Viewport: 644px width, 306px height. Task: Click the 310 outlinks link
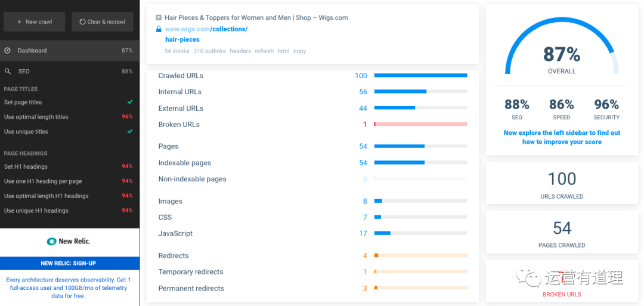click(209, 51)
